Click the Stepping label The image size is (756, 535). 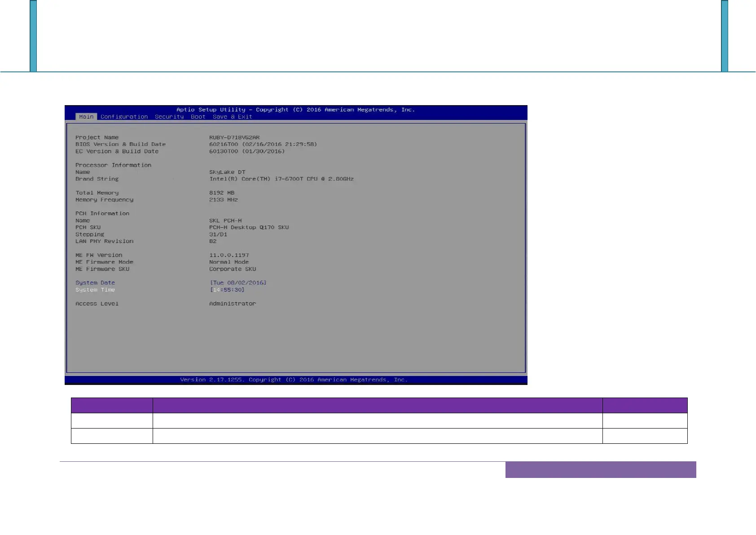[x=90, y=234]
